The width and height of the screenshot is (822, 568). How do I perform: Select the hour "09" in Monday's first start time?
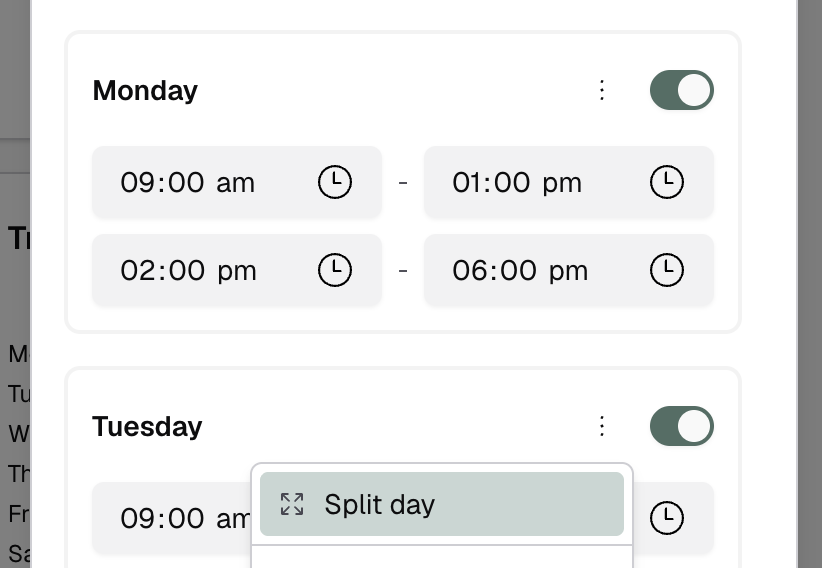click(135, 183)
